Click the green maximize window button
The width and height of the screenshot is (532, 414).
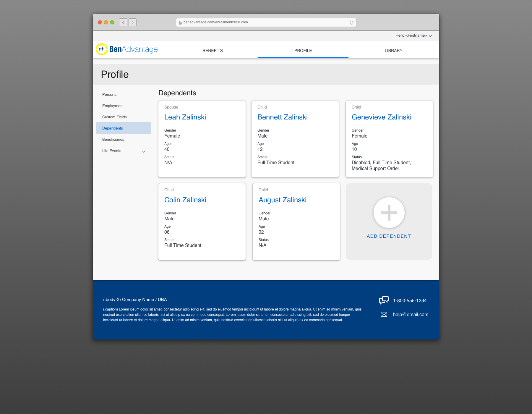pyautogui.click(x=112, y=22)
